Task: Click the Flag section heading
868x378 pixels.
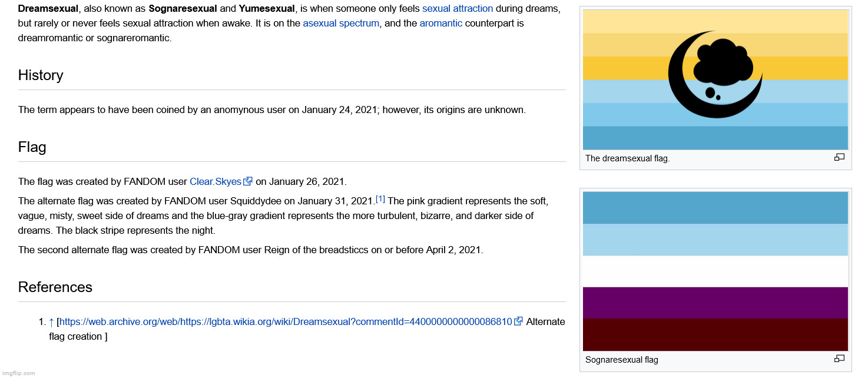Action: [32, 147]
